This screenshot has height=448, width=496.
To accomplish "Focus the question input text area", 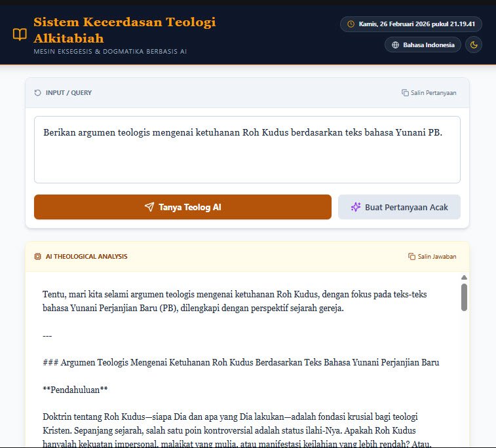I will pos(247,149).
